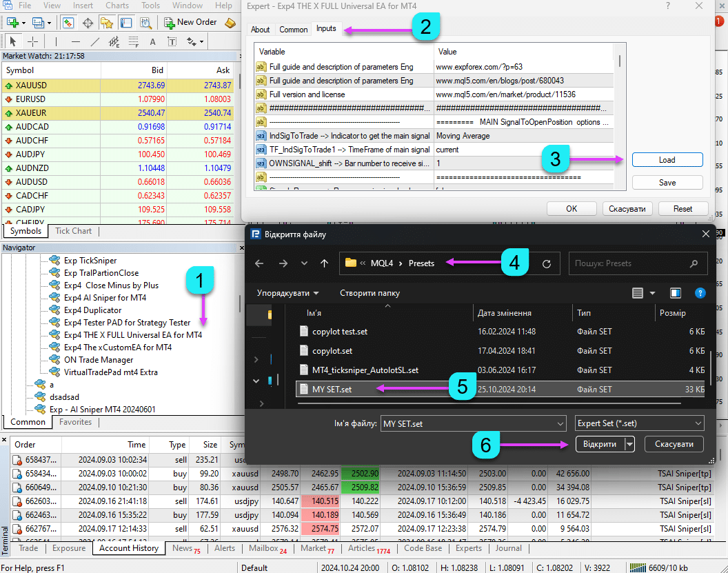Select the Crosshair tool
This screenshot has width=728, height=573.
(x=32, y=41)
